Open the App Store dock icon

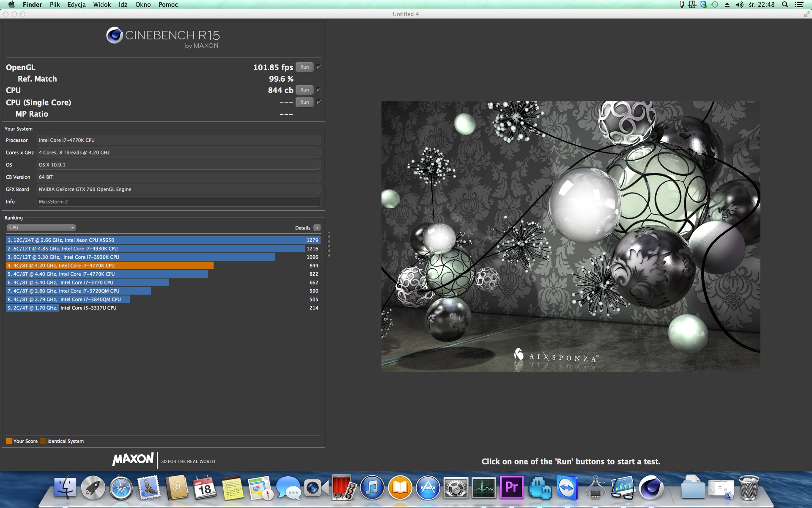428,488
